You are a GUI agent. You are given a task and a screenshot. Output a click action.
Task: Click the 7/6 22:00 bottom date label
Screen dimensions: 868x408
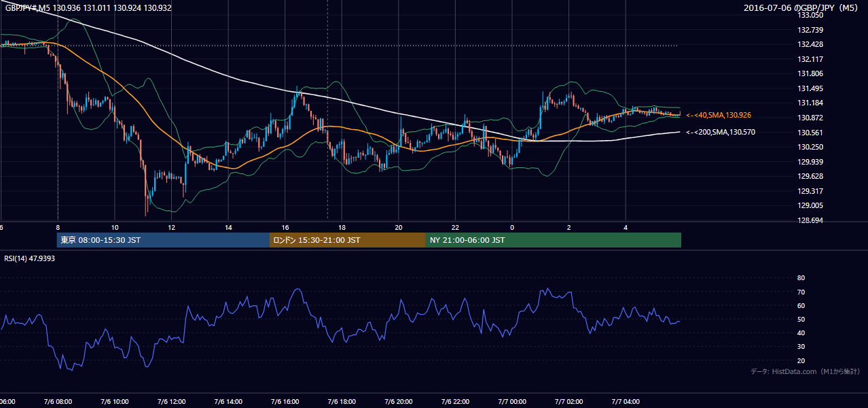(455, 401)
